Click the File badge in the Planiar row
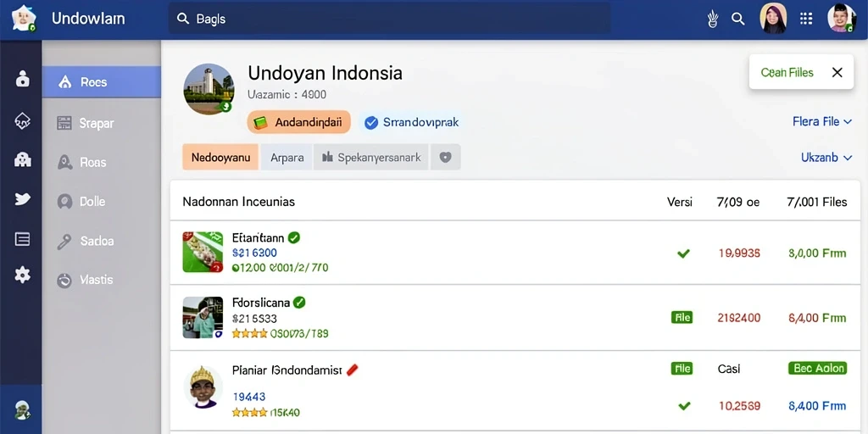Image resolution: width=868 pixels, height=434 pixels. (682, 368)
